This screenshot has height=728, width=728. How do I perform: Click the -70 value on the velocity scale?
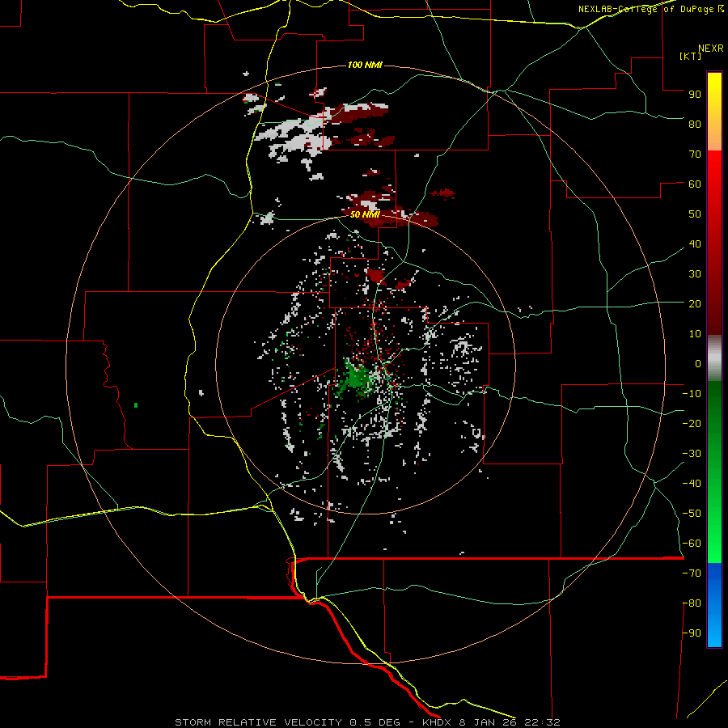pyautogui.click(x=692, y=574)
